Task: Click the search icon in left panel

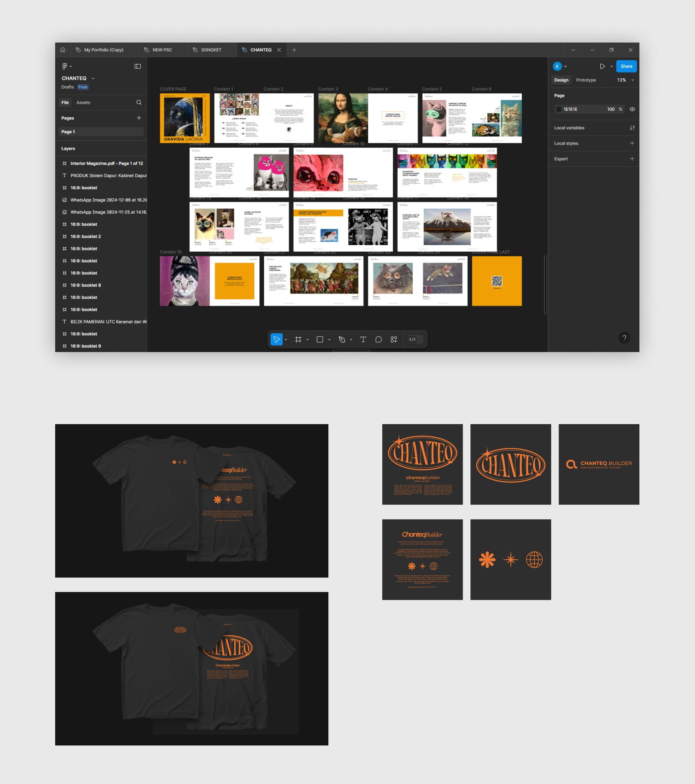Action: 139,102
